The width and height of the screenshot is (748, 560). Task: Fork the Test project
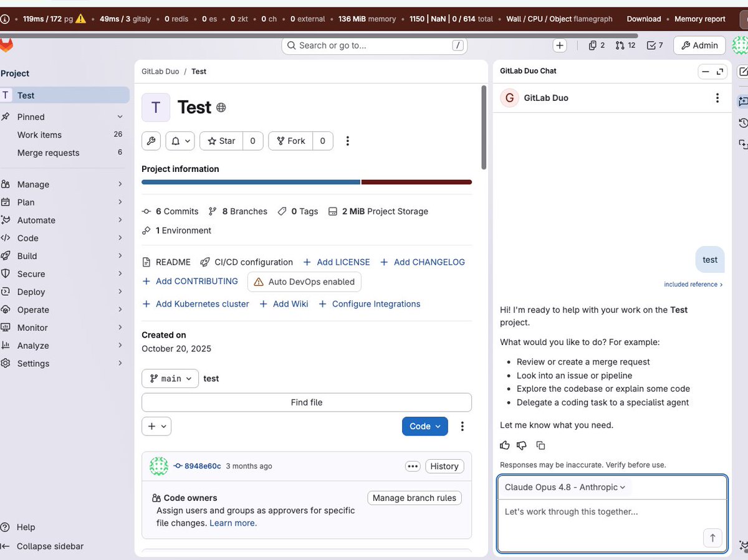click(x=290, y=141)
